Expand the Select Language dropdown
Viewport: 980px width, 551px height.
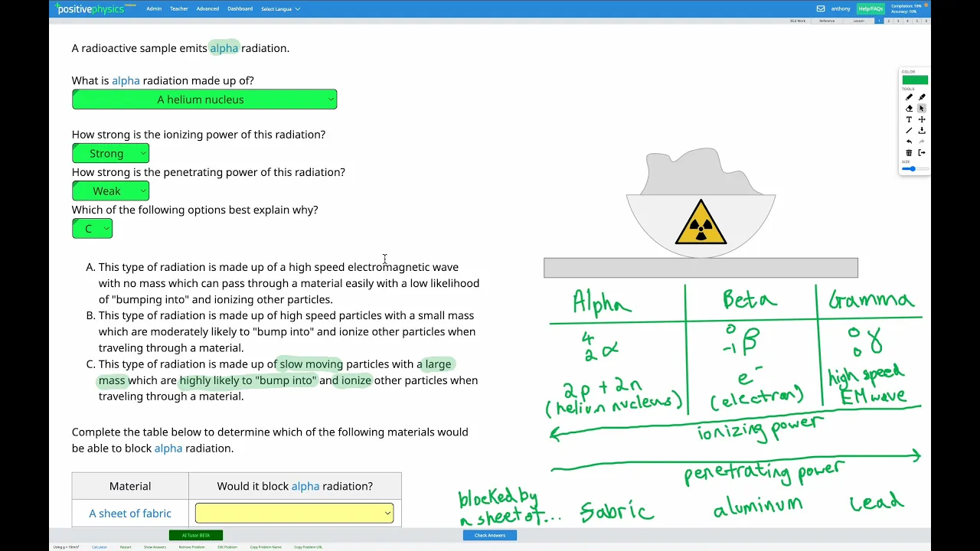(280, 9)
